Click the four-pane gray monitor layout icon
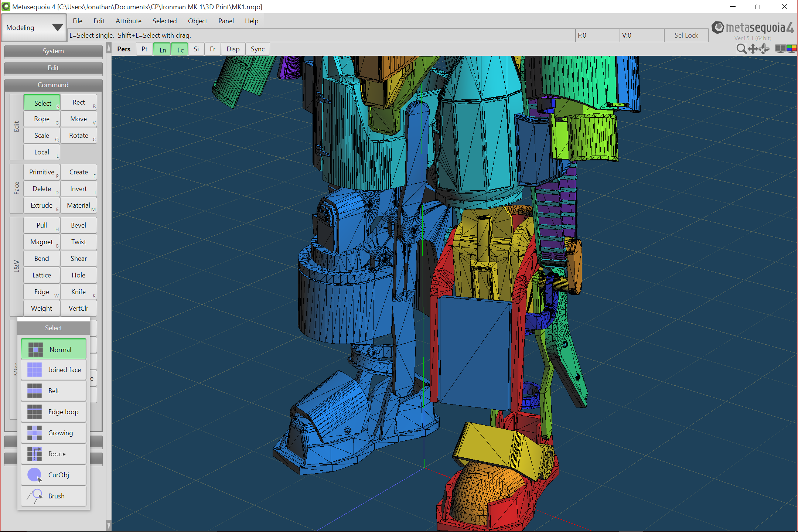 tap(780, 49)
